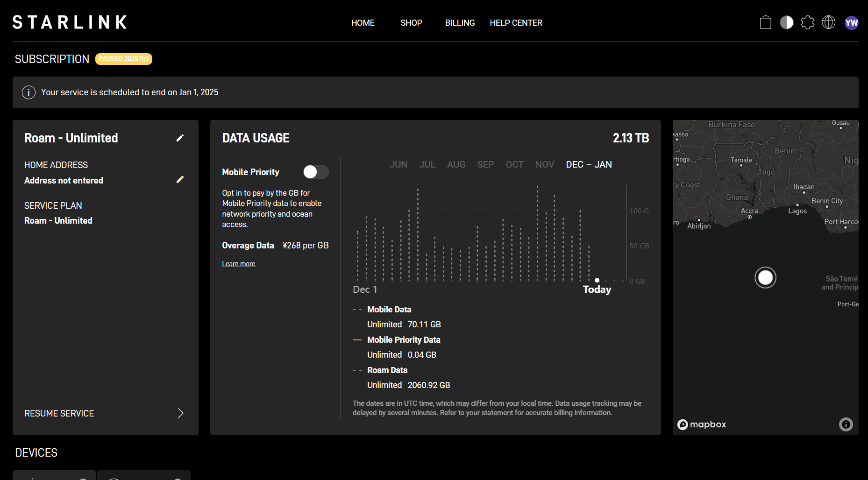Click Lagos on the map

[797, 211]
